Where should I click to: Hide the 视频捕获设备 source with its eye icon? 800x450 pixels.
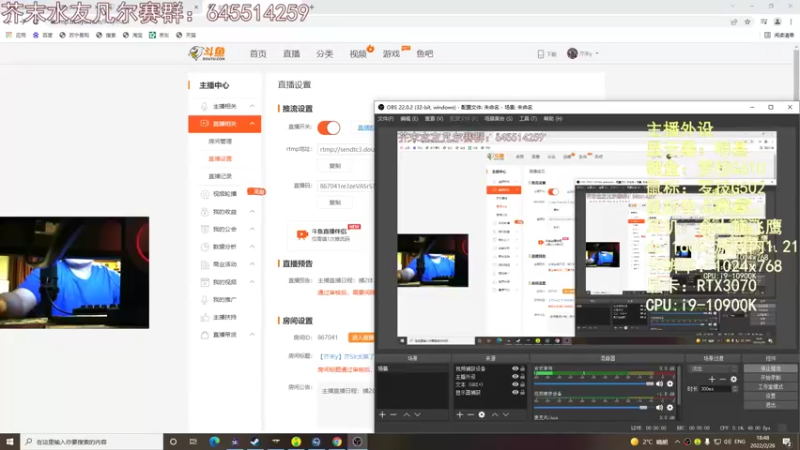(515, 368)
